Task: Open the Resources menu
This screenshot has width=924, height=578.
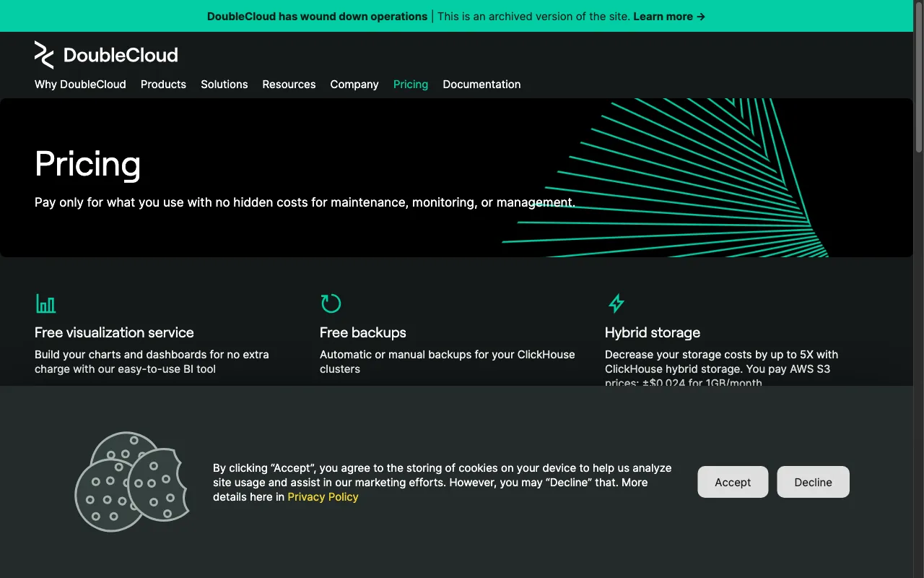Action: click(x=289, y=85)
